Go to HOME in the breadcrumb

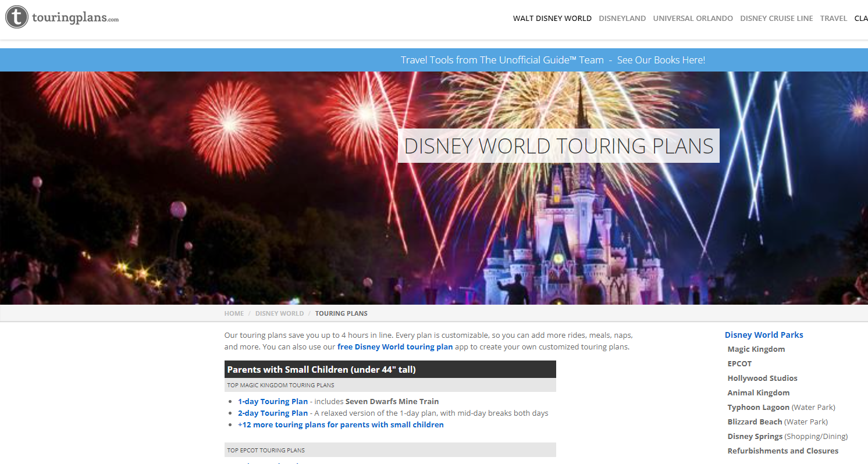pyautogui.click(x=234, y=313)
